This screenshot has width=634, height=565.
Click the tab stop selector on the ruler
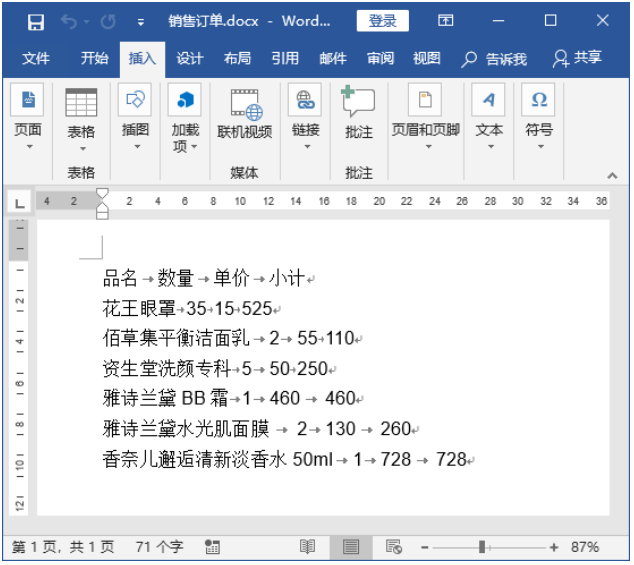19,202
